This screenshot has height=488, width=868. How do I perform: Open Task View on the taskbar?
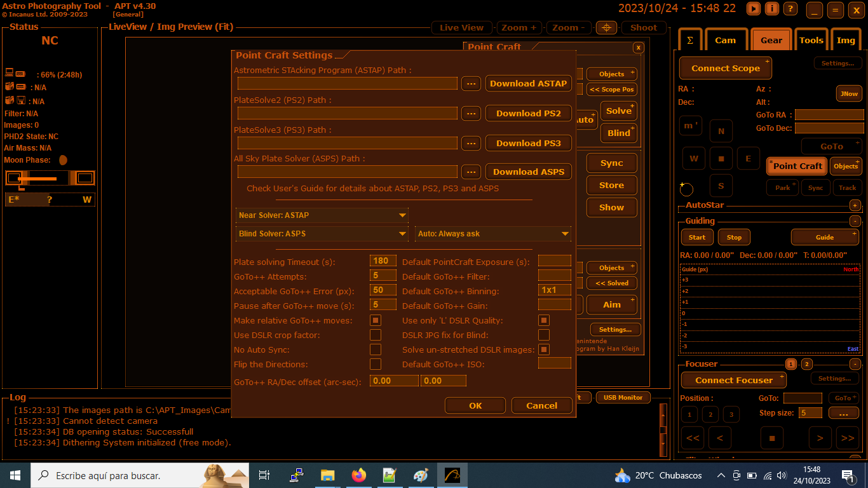pos(264,475)
